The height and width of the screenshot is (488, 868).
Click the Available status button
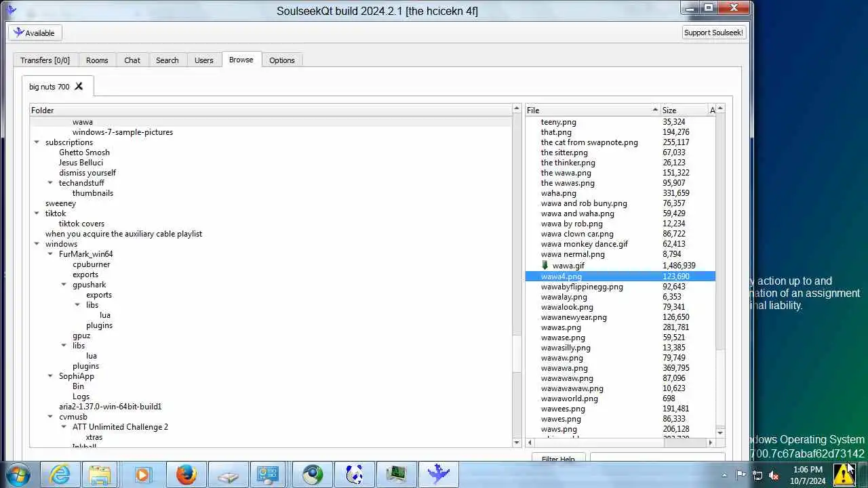pyautogui.click(x=35, y=33)
